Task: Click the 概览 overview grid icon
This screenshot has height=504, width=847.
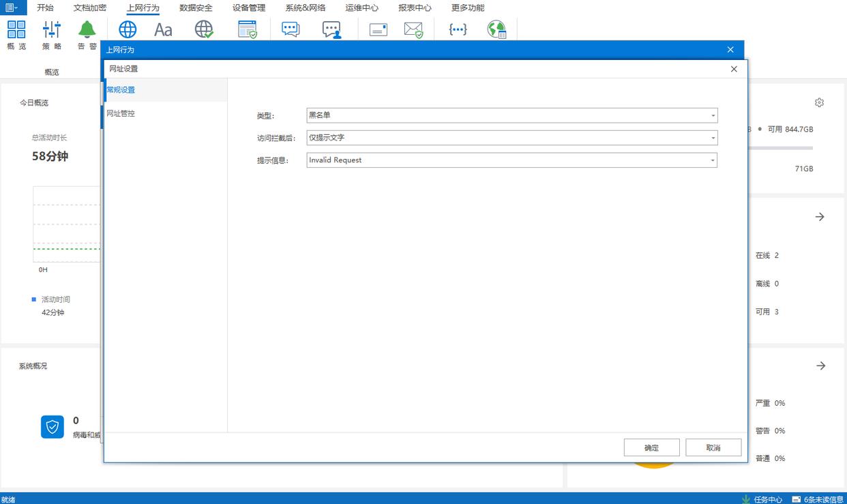Action: (16, 30)
